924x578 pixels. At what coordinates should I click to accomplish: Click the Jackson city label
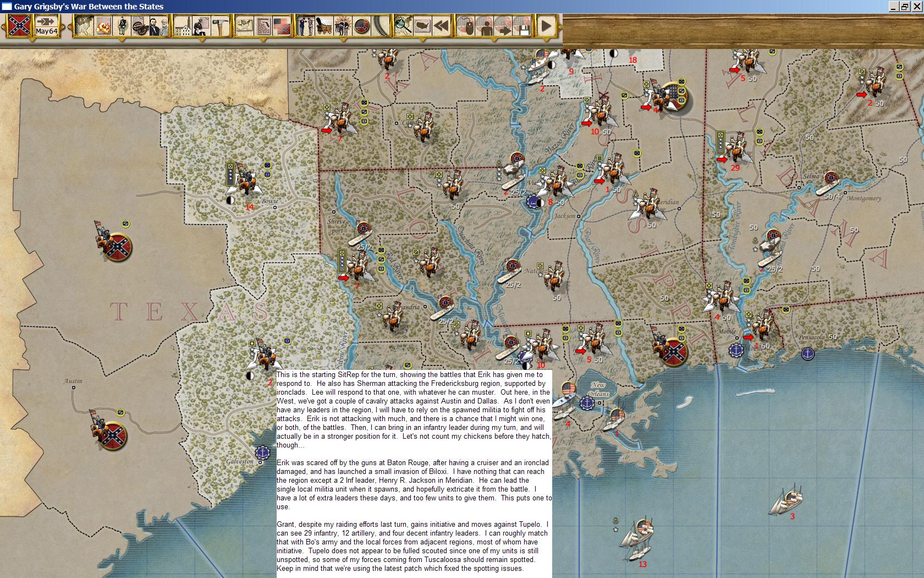pyautogui.click(x=564, y=216)
